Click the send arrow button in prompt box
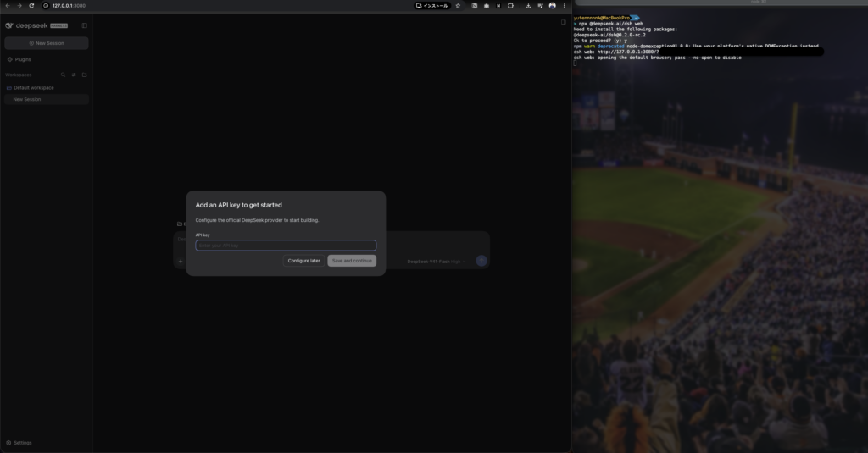Viewport: 868px width, 453px height. [x=481, y=261]
